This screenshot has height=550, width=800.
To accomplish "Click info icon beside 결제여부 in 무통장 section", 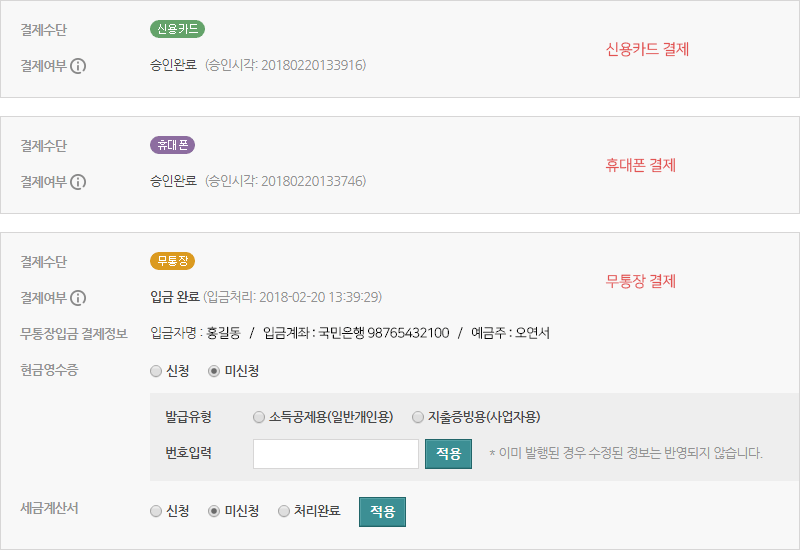I will click(x=78, y=297).
